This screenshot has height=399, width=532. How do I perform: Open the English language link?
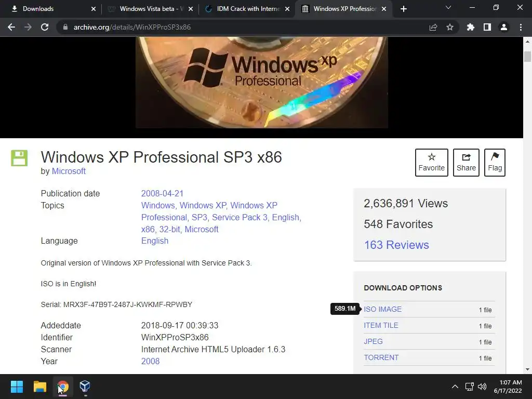(x=155, y=241)
